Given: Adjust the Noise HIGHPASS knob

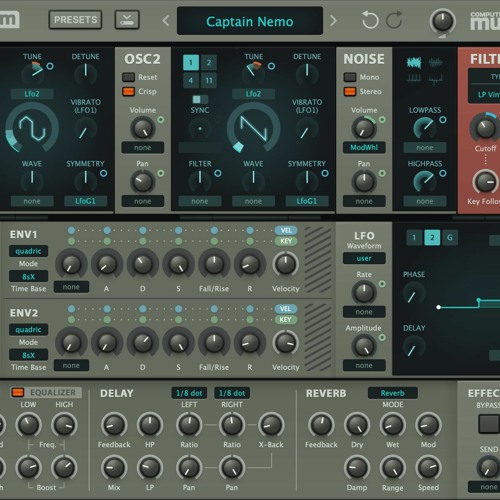Looking at the screenshot, I should (425, 182).
